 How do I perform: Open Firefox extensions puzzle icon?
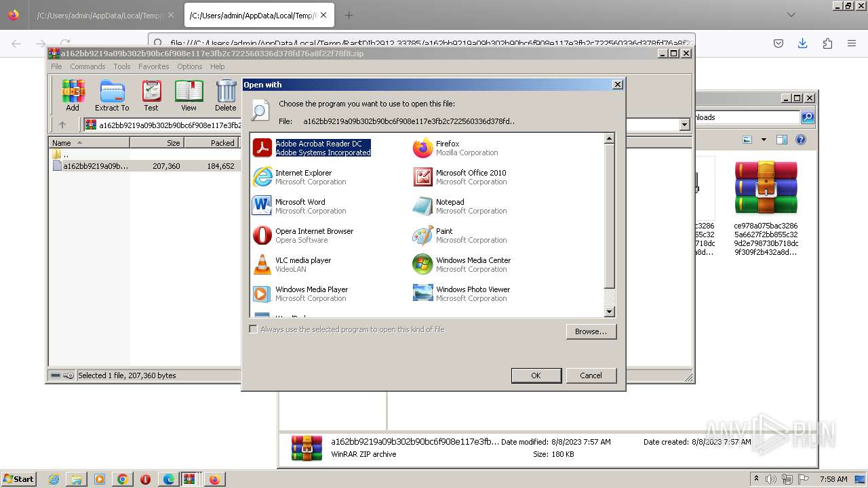(x=827, y=43)
